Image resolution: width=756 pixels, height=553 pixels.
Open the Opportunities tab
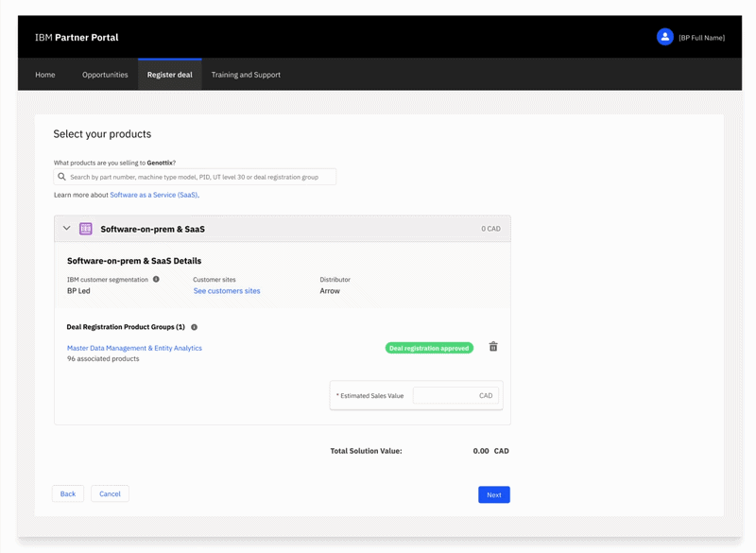[105, 75]
